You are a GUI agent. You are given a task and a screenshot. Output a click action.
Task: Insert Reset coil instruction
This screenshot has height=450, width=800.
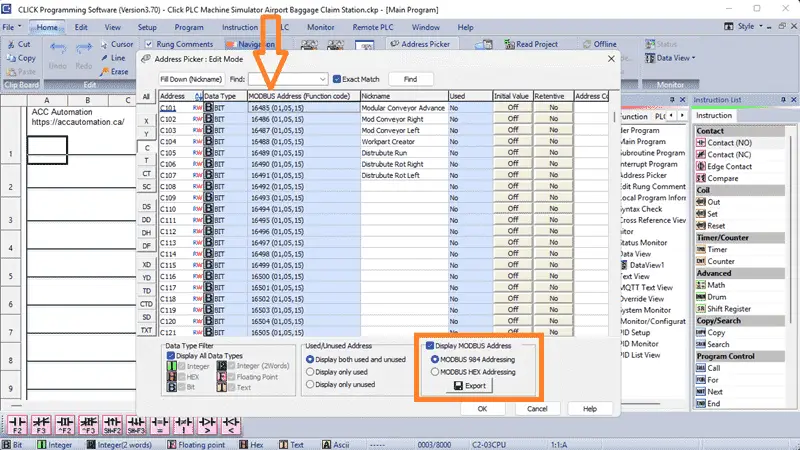tap(711, 226)
